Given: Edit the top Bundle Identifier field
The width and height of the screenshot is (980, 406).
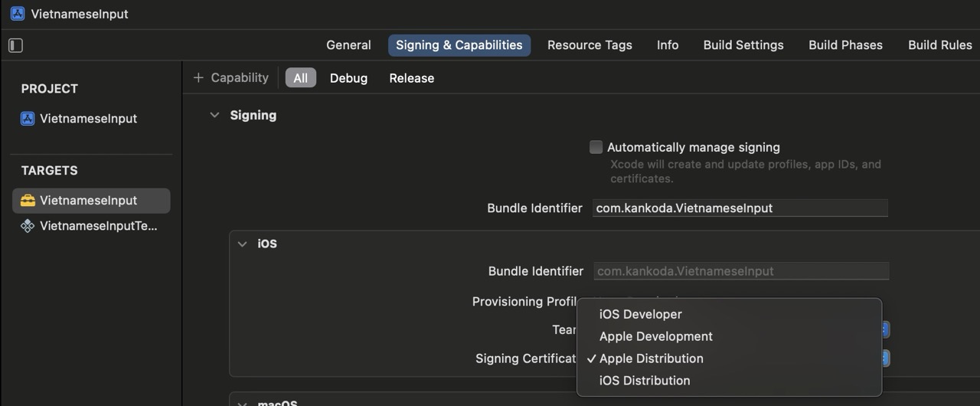Looking at the screenshot, I should 740,208.
